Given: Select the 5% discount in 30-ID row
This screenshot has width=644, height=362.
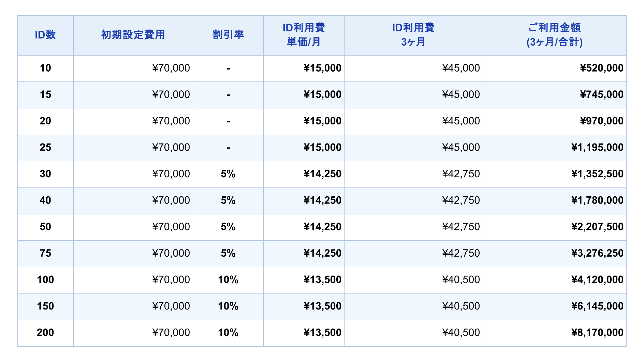Looking at the screenshot, I should [x=228, y=174].
